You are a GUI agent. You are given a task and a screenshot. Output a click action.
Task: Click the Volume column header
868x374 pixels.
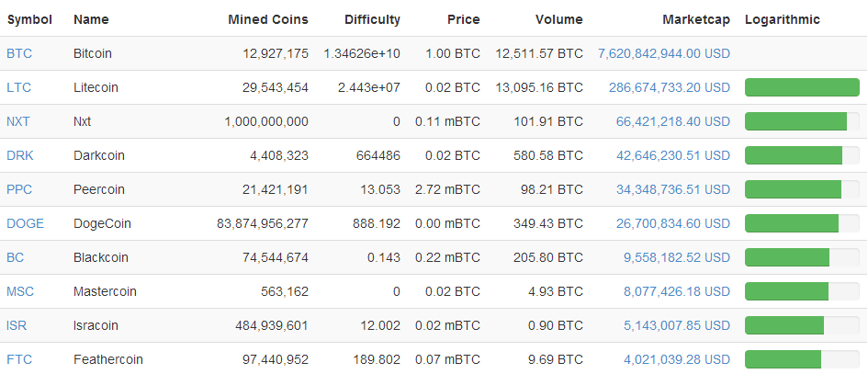tap(559, 20)
